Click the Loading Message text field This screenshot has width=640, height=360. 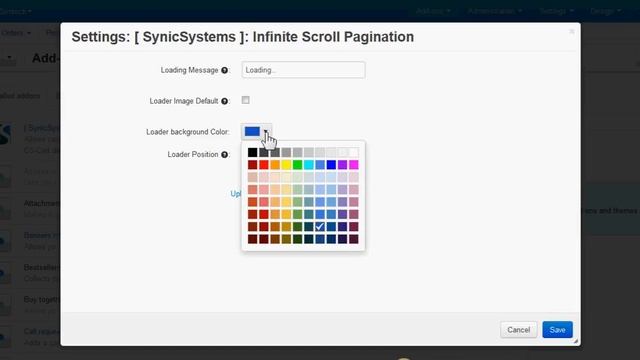tap(303, 70)
